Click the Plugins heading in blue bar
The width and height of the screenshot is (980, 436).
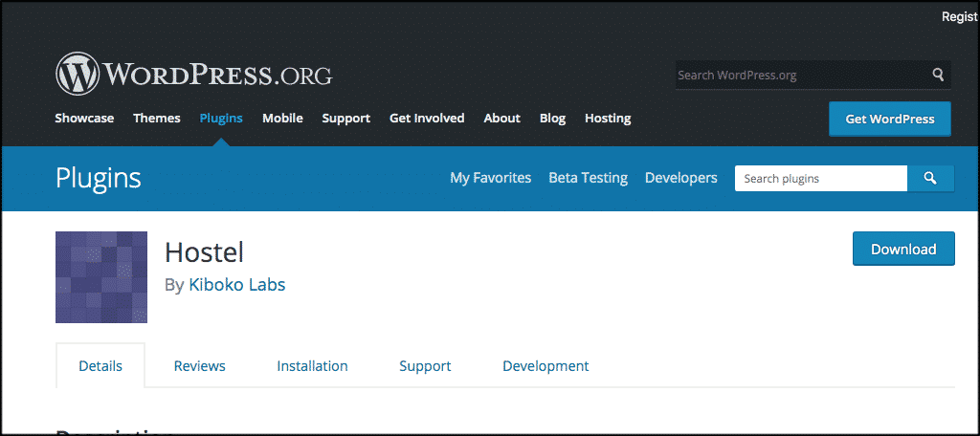[x=99, y=179]
